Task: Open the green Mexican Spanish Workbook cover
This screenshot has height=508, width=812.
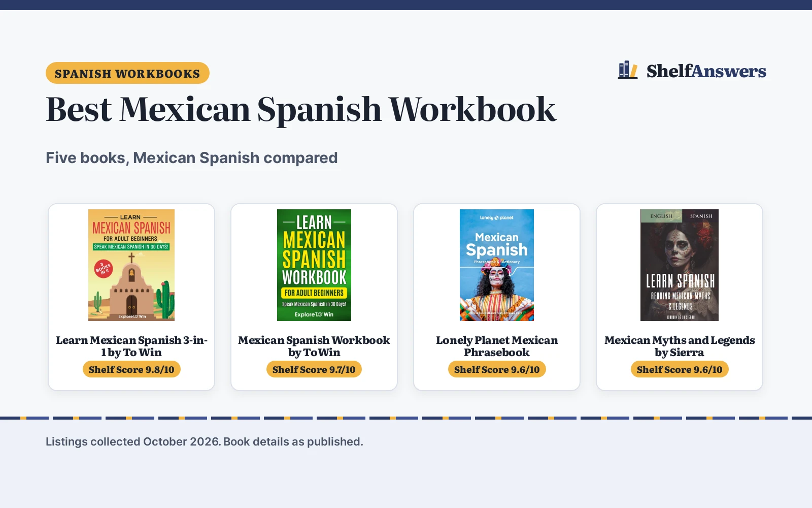Action: click(x=314, y=265)
